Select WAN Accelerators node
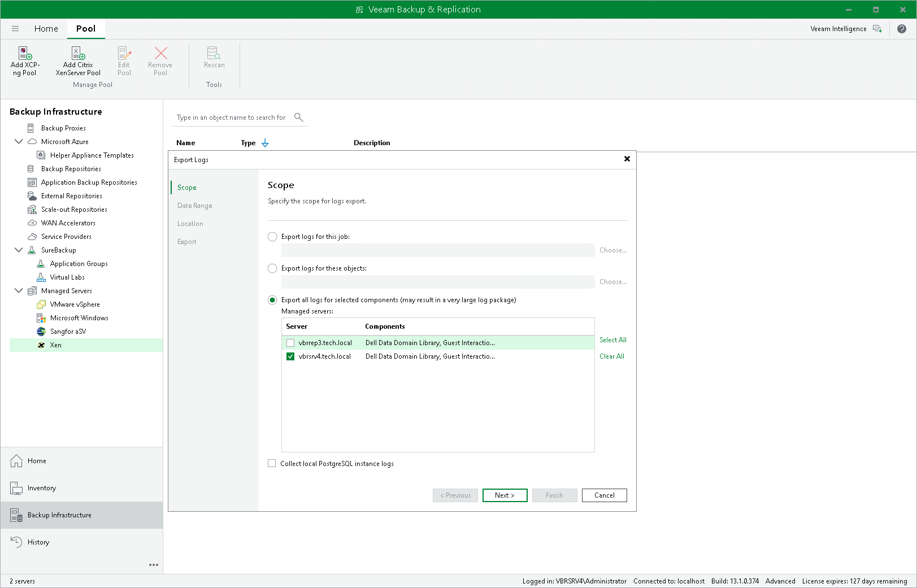Viewport: 917px width, 588px height. 68,223
